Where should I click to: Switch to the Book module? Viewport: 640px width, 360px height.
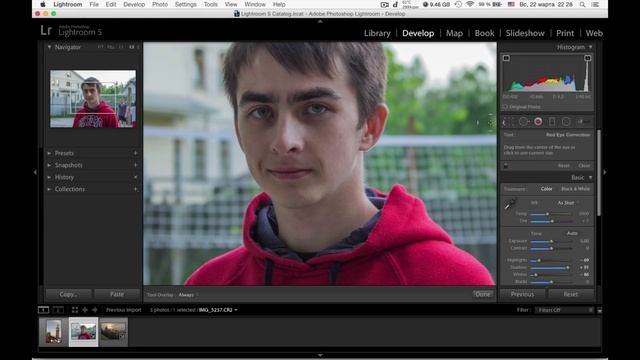pos(484,33)
